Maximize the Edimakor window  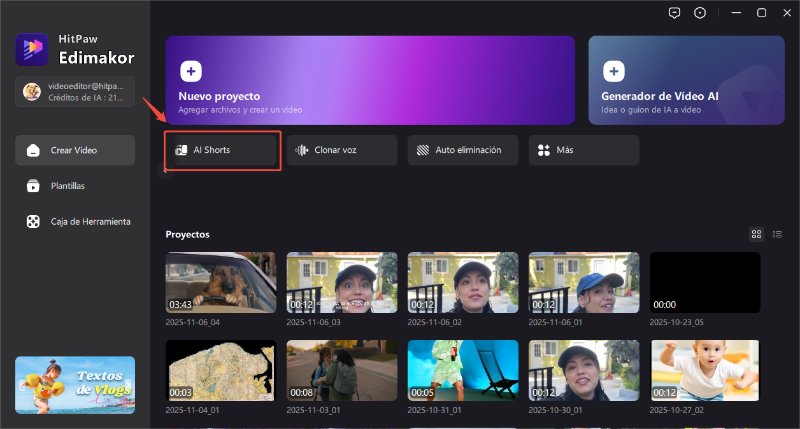761,13
